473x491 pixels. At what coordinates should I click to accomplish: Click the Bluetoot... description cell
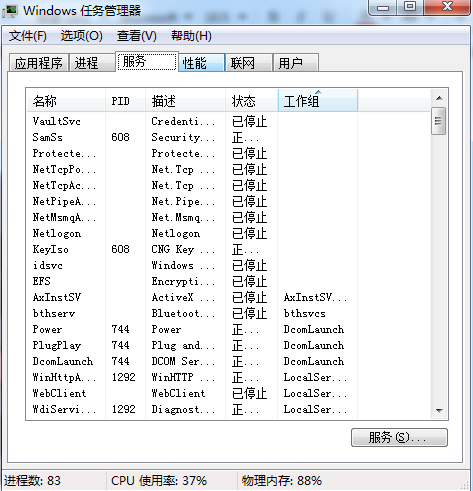pyautogui.click(x=183, y=313)
